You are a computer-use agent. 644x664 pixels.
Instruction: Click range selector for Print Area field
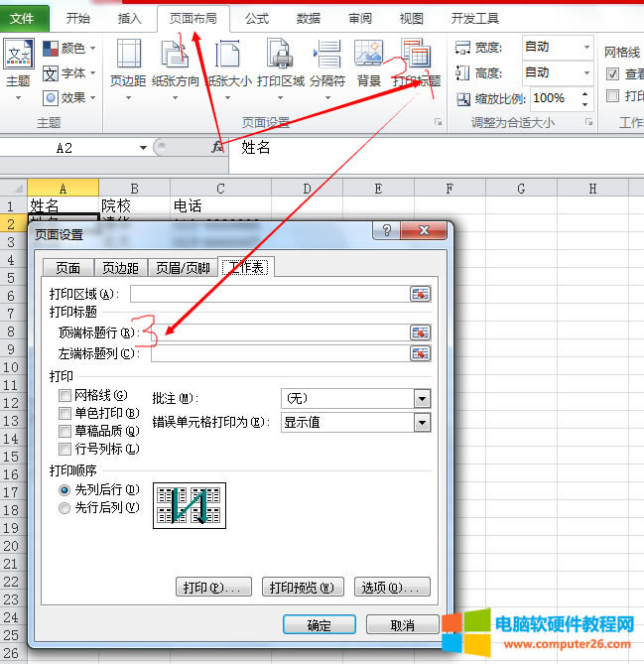pyautogui.click(x=420, y=294)
